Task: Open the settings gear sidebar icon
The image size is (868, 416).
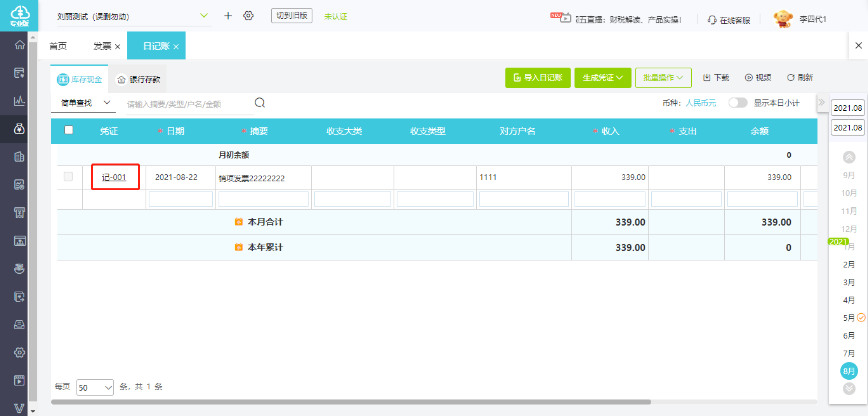Action: pos(19,352)
